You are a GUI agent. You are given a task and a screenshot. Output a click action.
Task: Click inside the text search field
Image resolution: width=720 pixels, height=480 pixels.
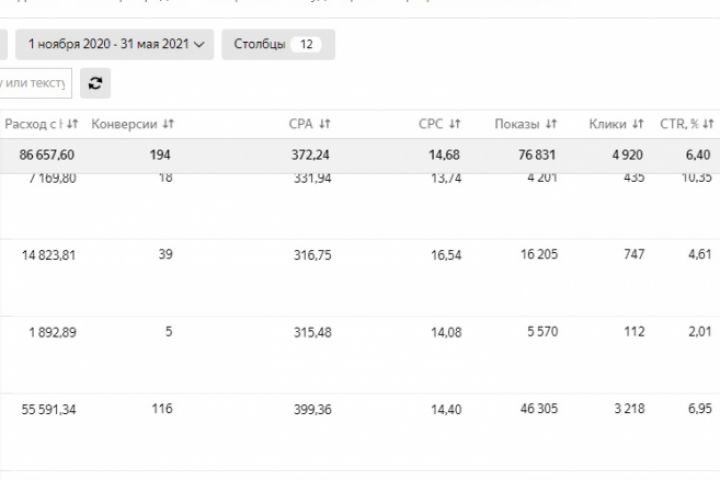(x=35, y=83)
